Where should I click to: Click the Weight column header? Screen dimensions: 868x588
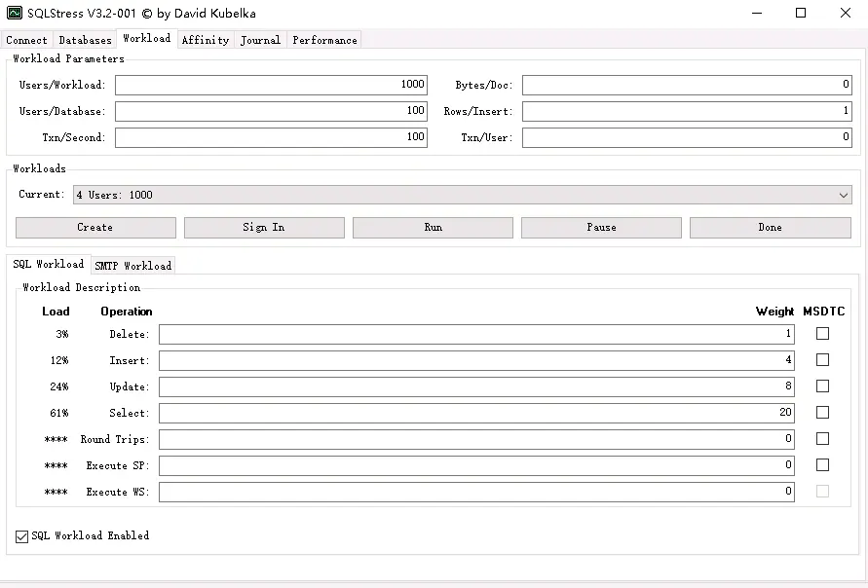coord(774,312)
